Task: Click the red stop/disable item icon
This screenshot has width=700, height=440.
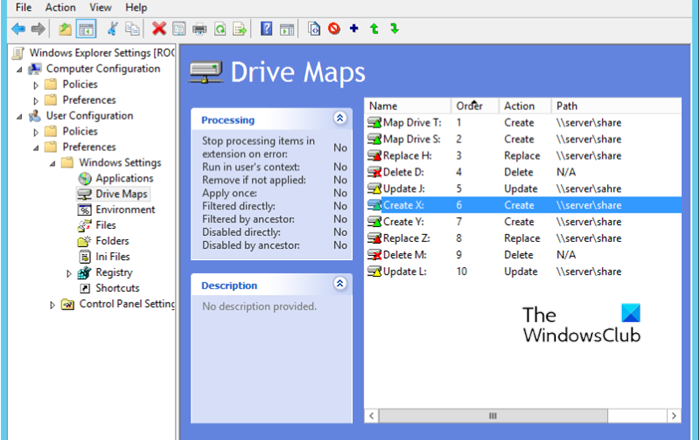Action: (x=334, y=29)
